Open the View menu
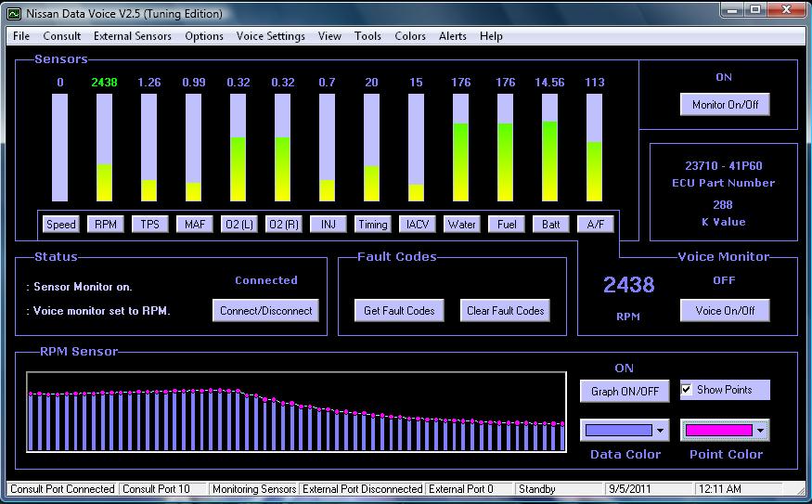The image size is (812, 504). click(329, 36)
